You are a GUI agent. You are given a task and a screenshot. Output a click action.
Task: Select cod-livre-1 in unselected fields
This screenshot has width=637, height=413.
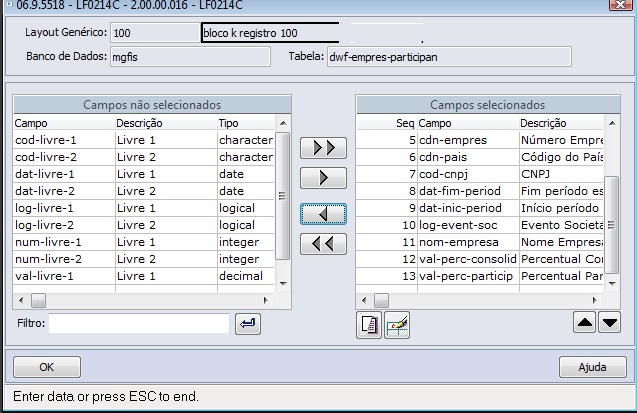coord(144,140)
